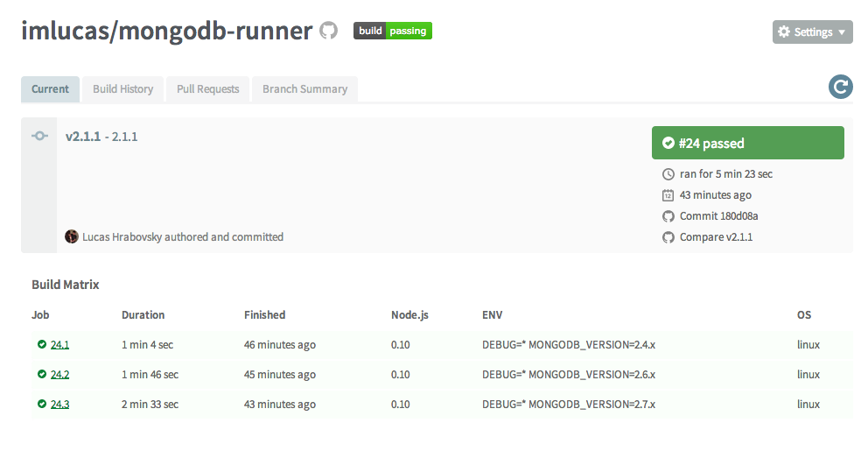Viewport: 868px width, 458px height.
Task: Click the Duration column header
Action: click(143, 314)
